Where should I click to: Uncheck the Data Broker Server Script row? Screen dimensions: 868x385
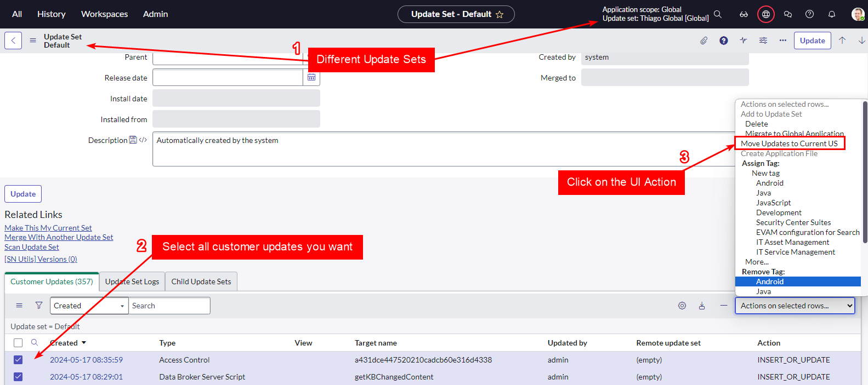pos(18,377)
